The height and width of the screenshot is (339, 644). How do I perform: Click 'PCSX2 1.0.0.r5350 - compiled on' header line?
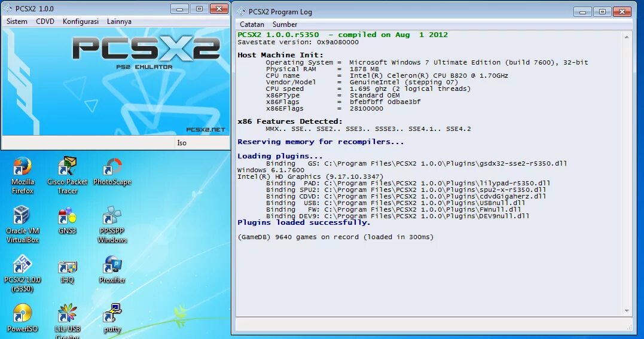click(343, 35)
